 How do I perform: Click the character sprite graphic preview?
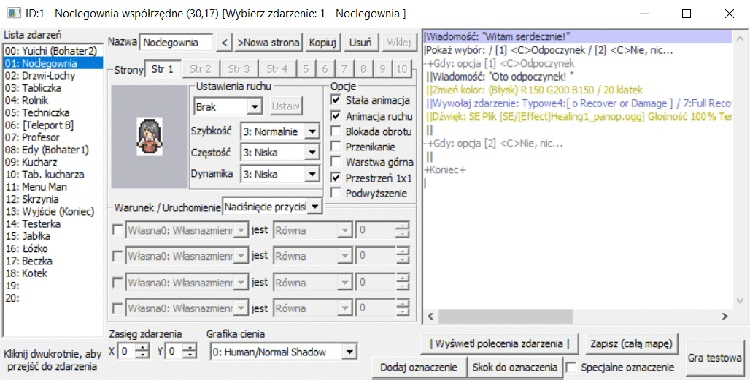coord(149,136)
